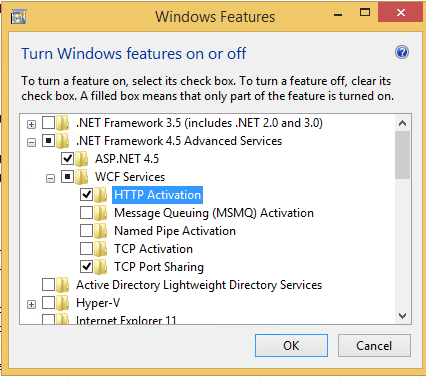Uncheck the ASP.NET 4.5 checkbox
The height and width of the screenshot is (379, 426).
67,159
